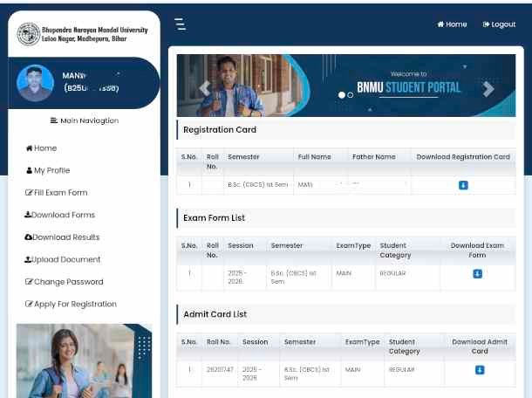The image size is (532, 398).
Task: Click the BNMU Student Portal banner image
Action: click(x=346, y=86)
